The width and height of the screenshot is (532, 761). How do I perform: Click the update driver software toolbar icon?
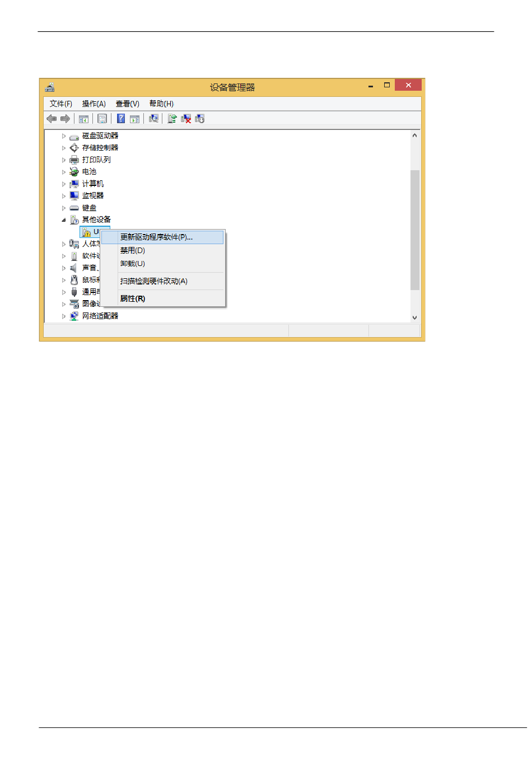(172, 119)
